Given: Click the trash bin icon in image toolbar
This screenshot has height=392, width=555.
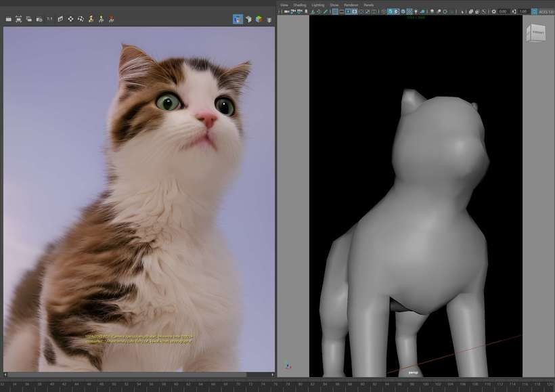Looking at the screenshot, I should tap(269, 19).
